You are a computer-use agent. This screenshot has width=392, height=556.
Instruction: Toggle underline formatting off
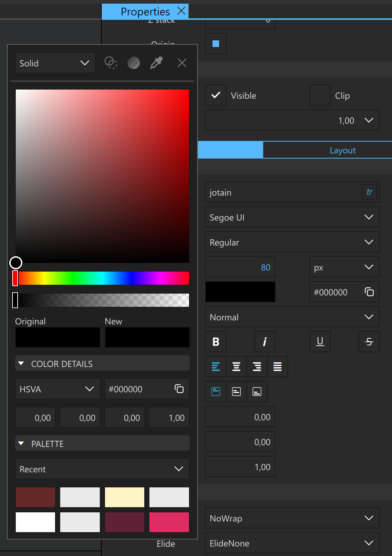(320, 342)
